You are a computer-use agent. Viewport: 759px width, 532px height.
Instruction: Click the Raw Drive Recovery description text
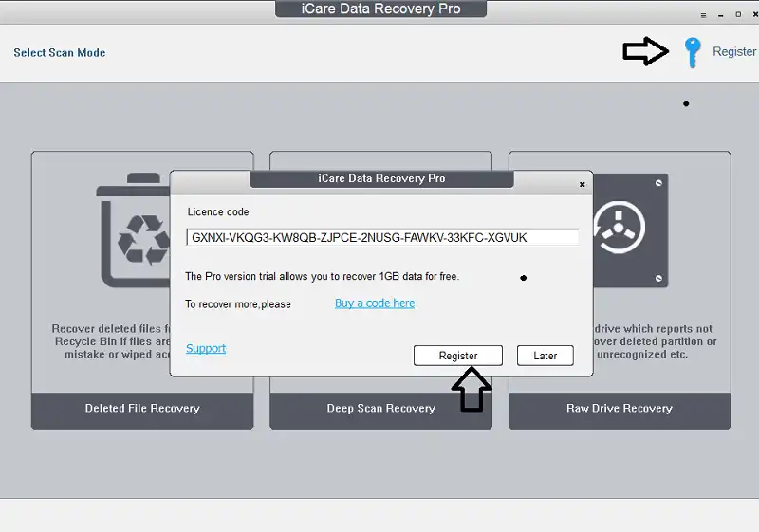(655, 341)
